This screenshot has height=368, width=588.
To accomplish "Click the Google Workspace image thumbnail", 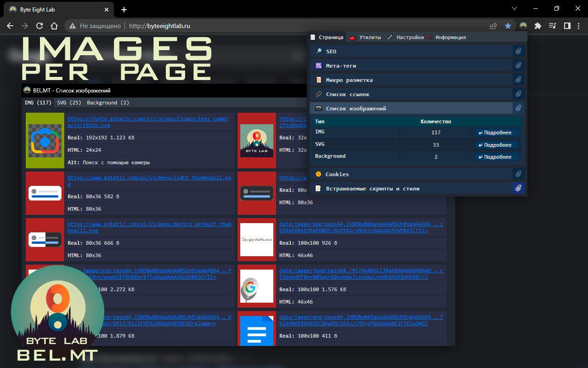I will (257, 240).
